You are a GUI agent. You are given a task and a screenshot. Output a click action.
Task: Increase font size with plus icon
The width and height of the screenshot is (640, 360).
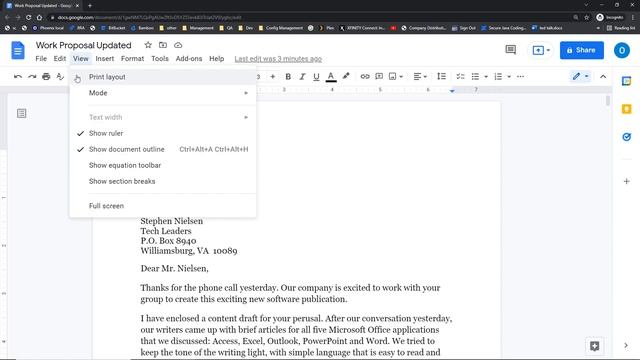[x=272, y=76]
